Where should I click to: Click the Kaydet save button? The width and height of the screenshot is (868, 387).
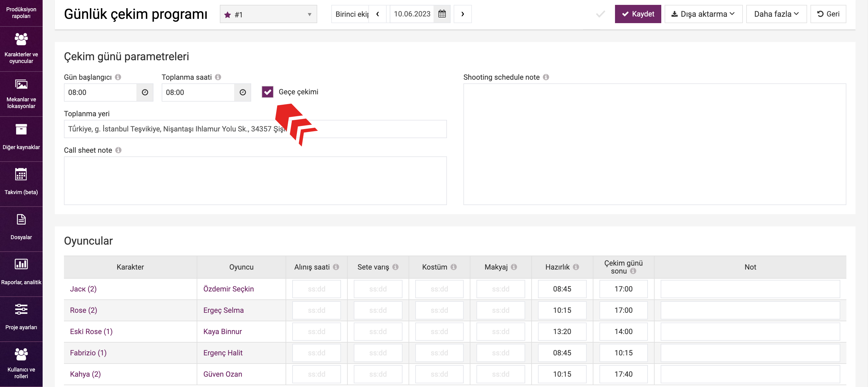click(x=638, y=14)
